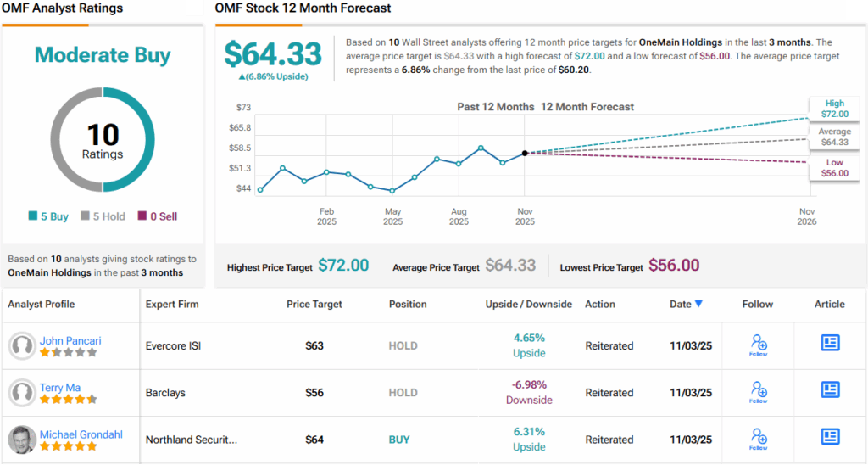Follow analyst John Pancari

[x=759, y=344]
